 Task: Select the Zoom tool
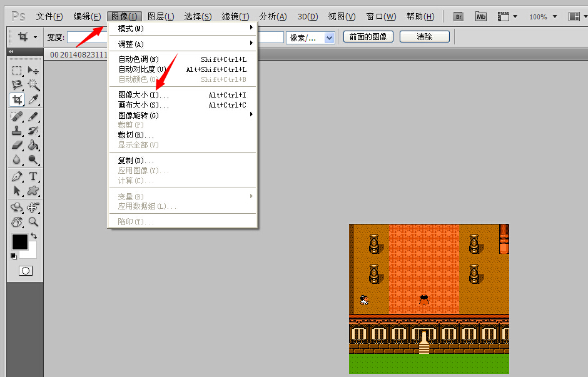coord(33,222)
